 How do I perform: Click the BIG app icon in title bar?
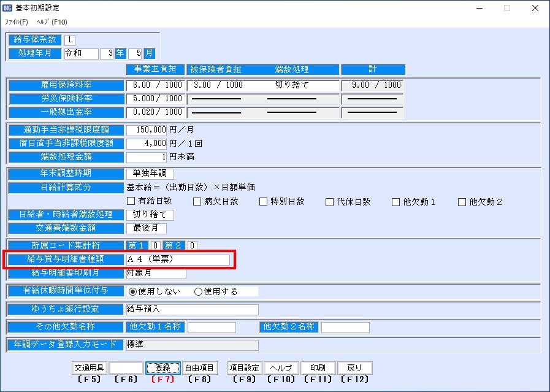tap(7, 8)
